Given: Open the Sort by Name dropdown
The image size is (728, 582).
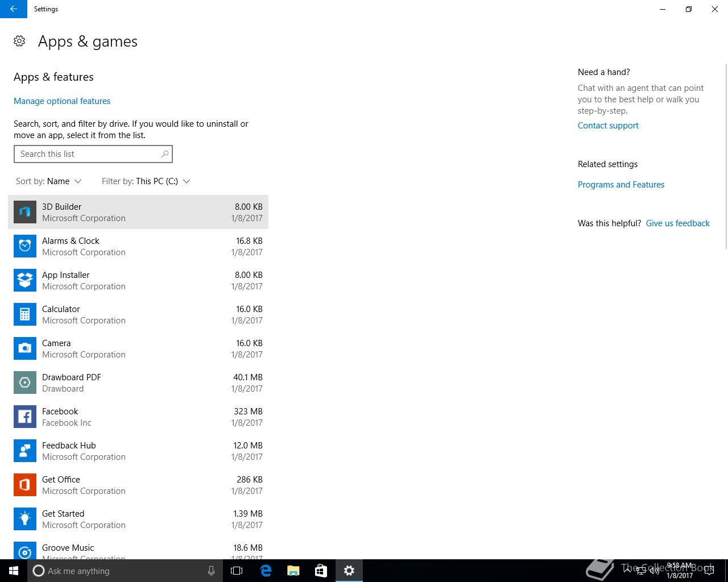Looking at the screenshot, I should pos(49,181).
